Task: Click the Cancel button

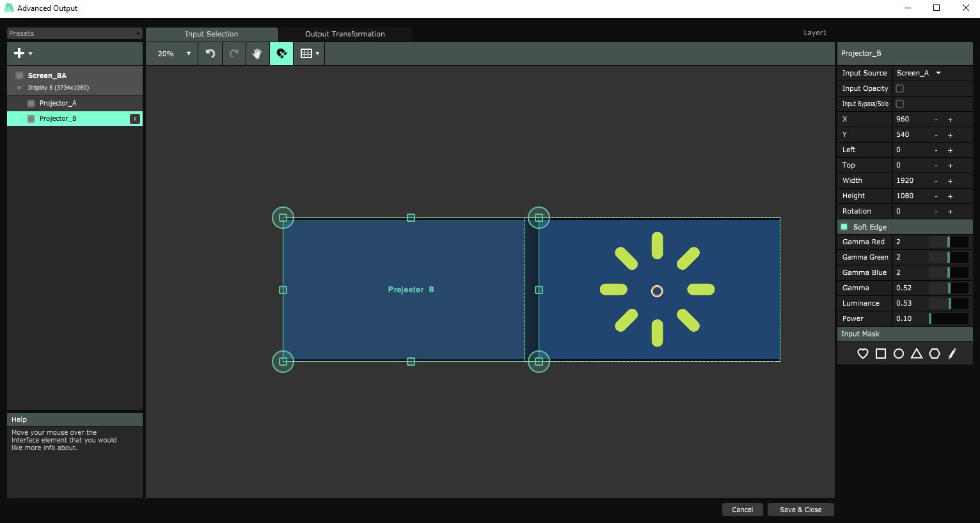Action: [x=742, y=510]
